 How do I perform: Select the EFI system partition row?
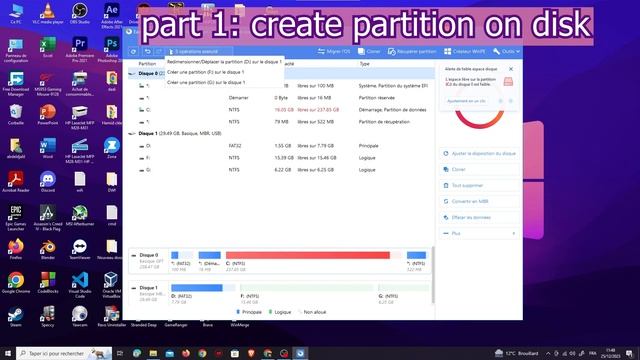(281, 86)
